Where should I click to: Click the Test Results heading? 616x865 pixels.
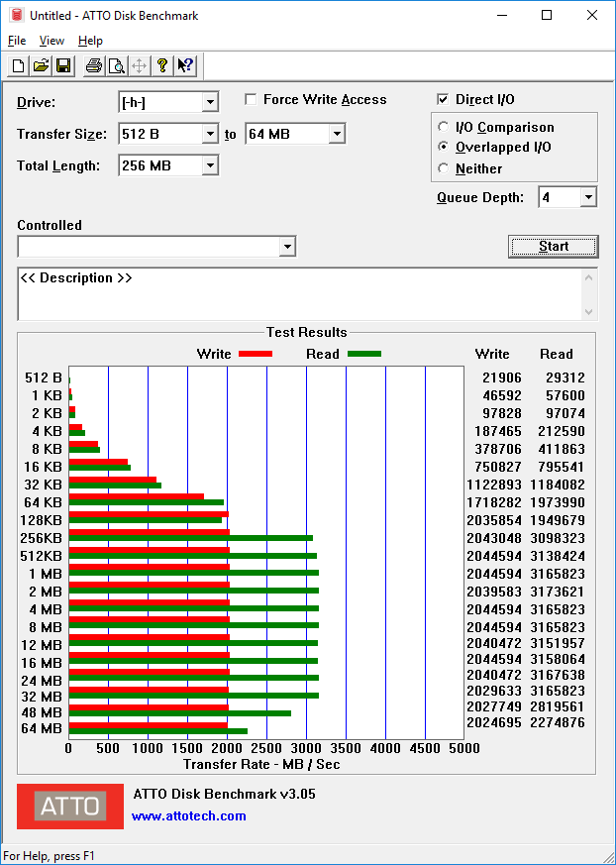[x=307, y=332]
